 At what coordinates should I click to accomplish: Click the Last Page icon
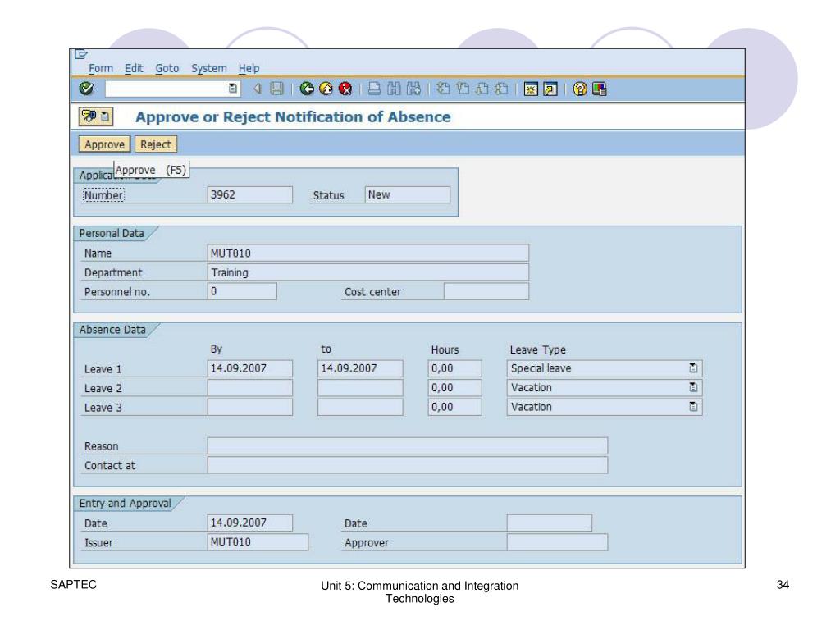[501, 89]
